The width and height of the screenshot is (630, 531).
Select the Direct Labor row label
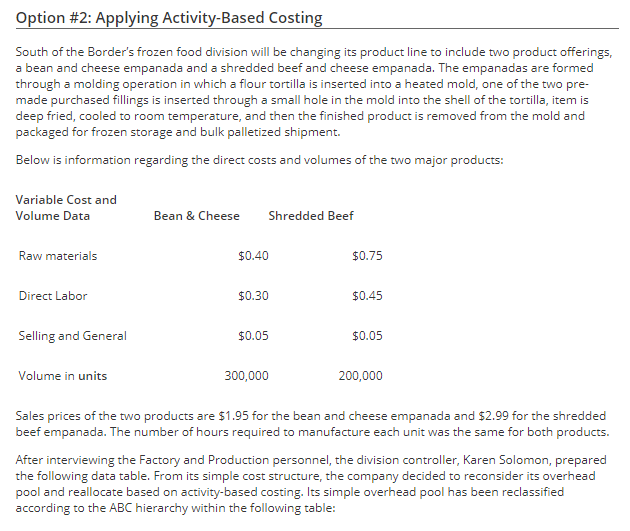[x=53, y=296]
